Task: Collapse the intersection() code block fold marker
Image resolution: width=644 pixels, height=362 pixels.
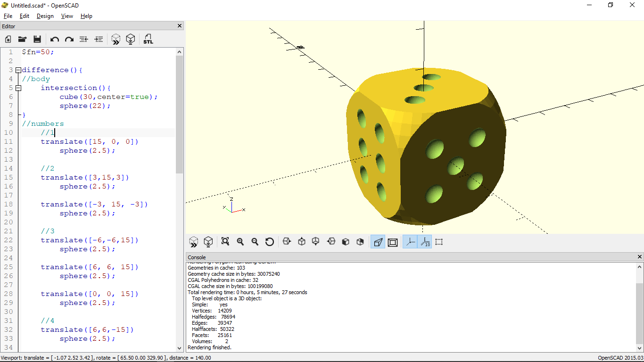Action: tap(18, 88)
